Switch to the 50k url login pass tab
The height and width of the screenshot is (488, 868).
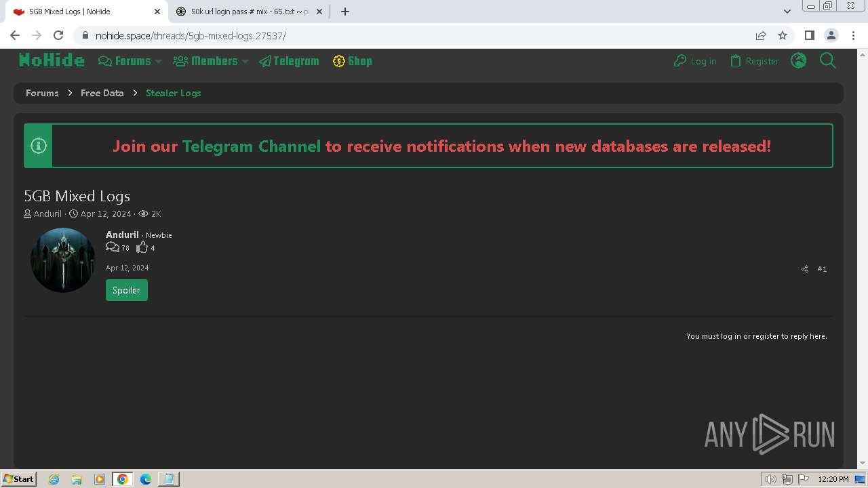pos(249,12)
